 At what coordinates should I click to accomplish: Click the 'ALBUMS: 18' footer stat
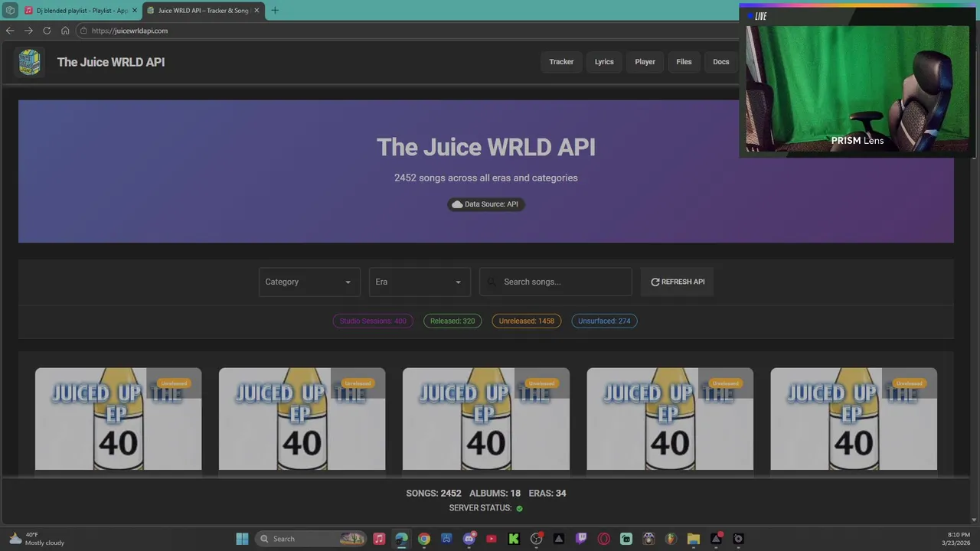[495, 494]
